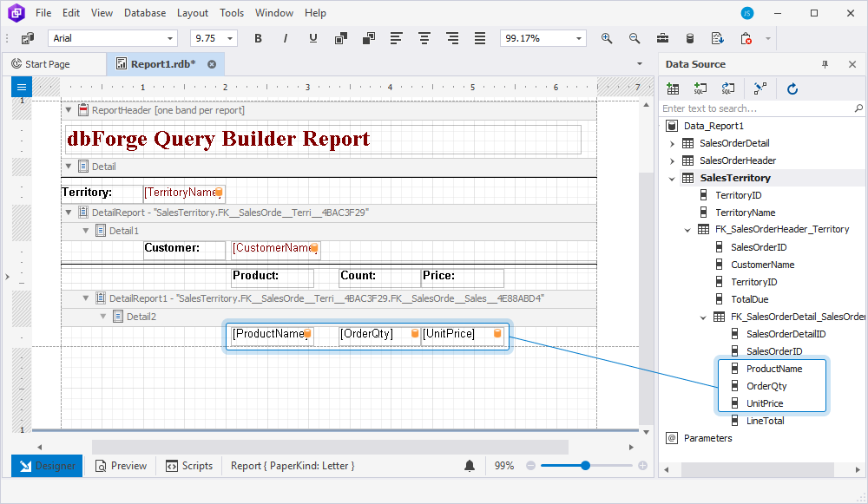This screenshot has width=868, height=504.
Task: Toggle Bold formatting button
Action: click(x=258, y=38)
